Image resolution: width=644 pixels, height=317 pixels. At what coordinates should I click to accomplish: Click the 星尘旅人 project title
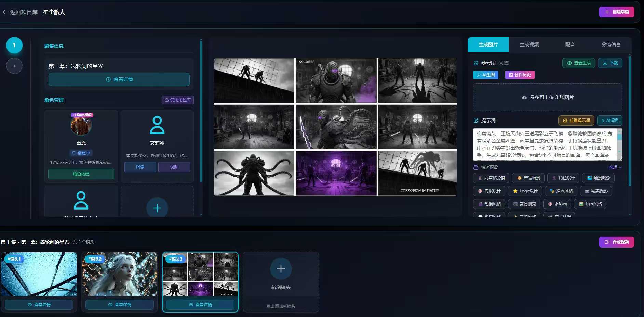click(54, 12)
